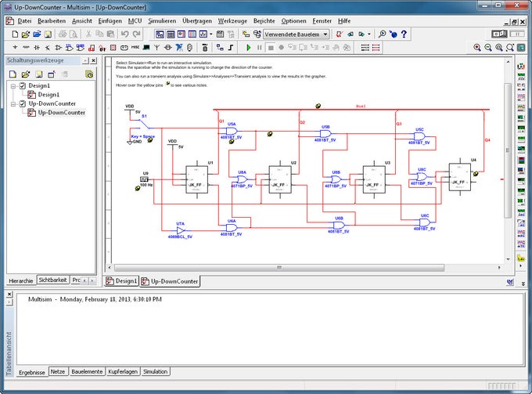The height and width of the screenshot is (394, 532).
Task: Click the S1 switch in the schematic
Action: (145, 123)
